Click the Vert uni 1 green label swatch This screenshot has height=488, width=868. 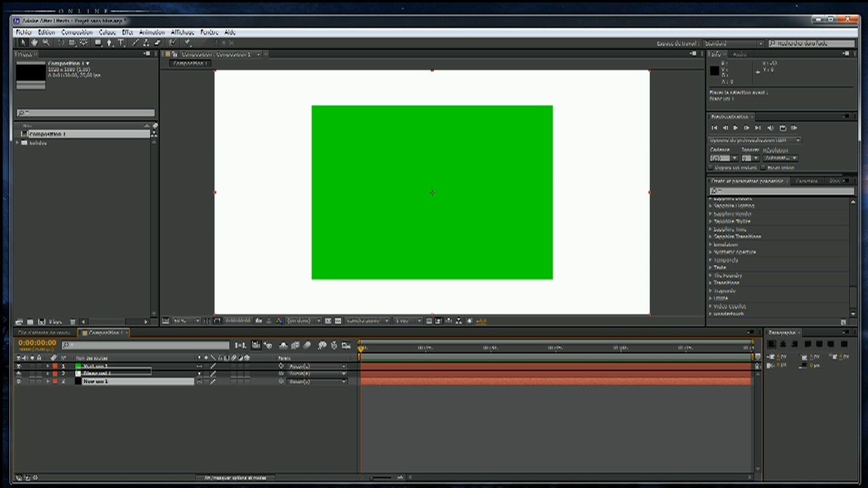(x=78, y=366)
